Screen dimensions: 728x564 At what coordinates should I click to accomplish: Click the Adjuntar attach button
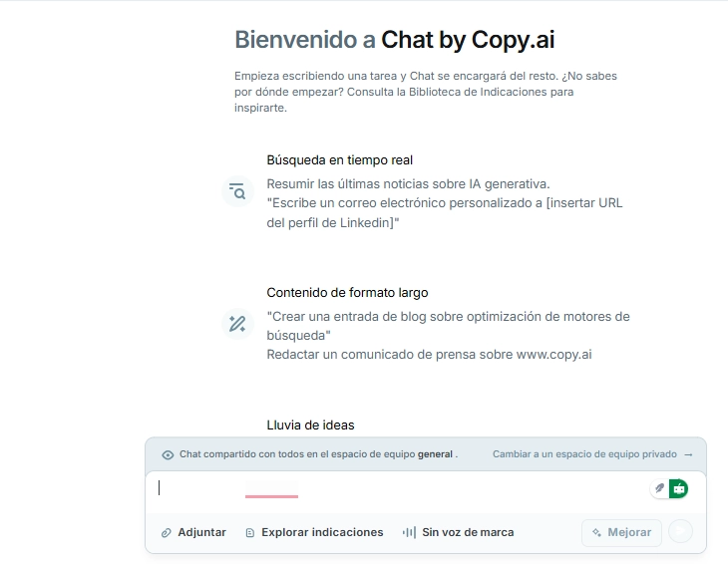point(193,532)
